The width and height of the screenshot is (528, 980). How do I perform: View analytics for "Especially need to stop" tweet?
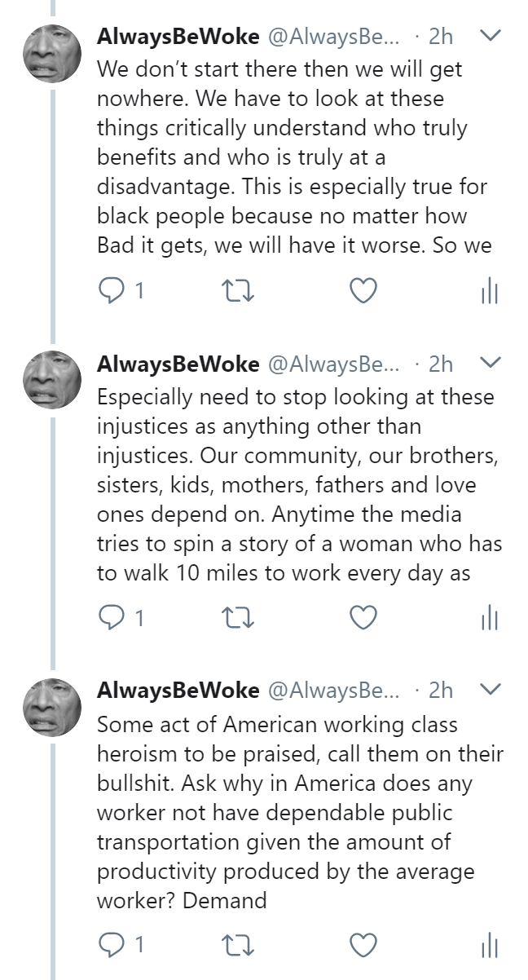pos(489,619)
